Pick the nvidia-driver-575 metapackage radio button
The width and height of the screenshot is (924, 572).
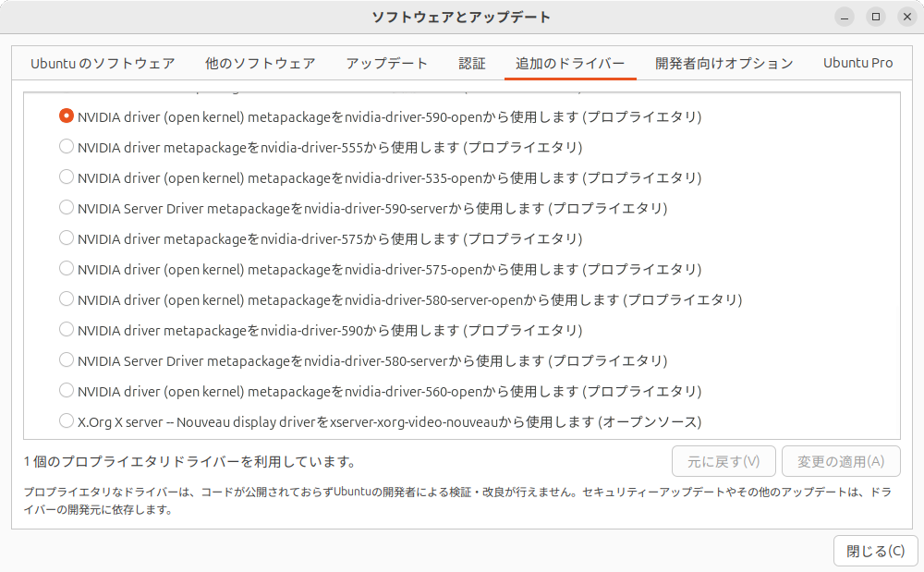[67, 237]
